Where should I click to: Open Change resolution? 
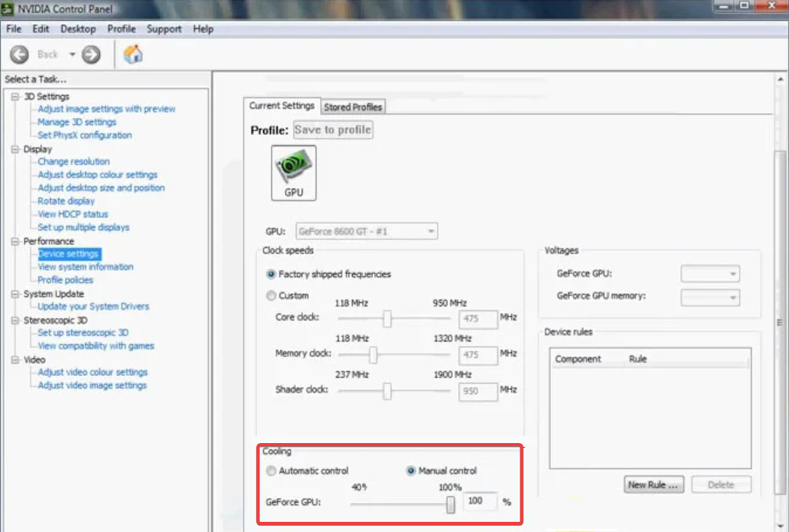click(73, 161)
